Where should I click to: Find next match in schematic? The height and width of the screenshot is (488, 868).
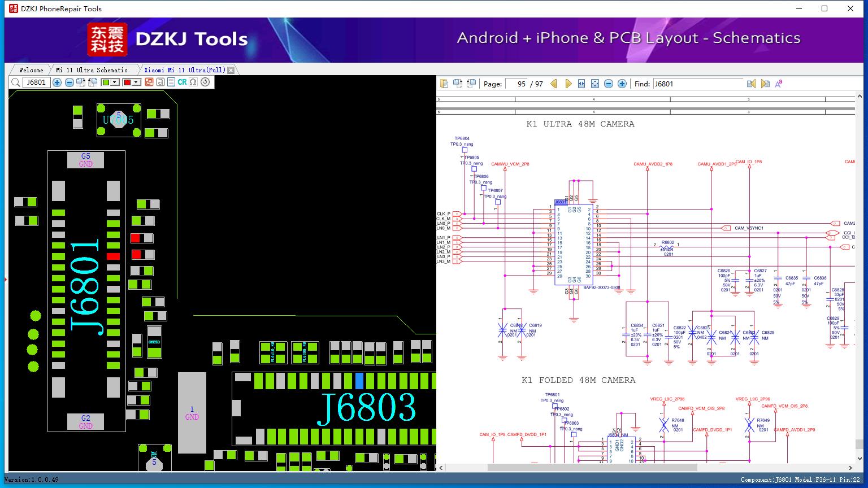click(765, 84)
